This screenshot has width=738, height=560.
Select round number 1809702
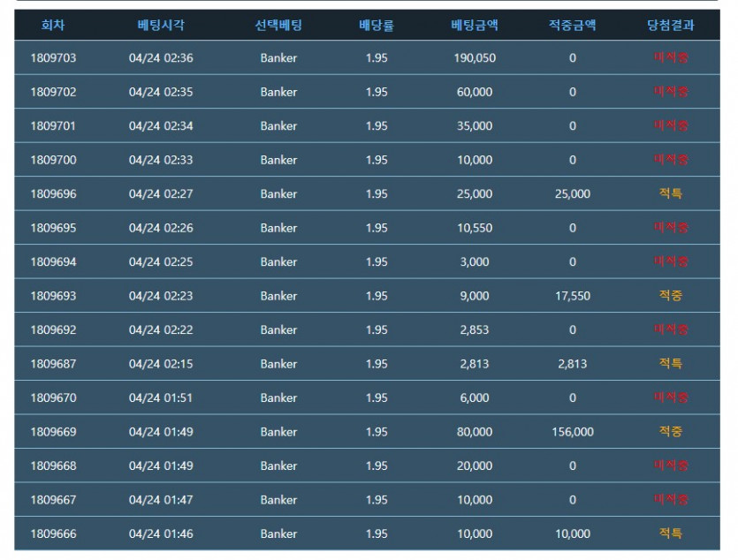point(53,92)
